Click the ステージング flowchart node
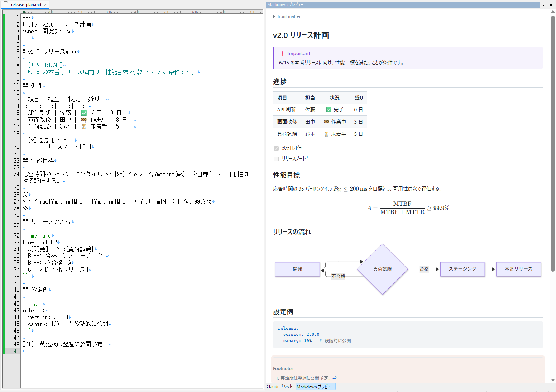This screenshot has width=556, height=392. tap(462, 269)
